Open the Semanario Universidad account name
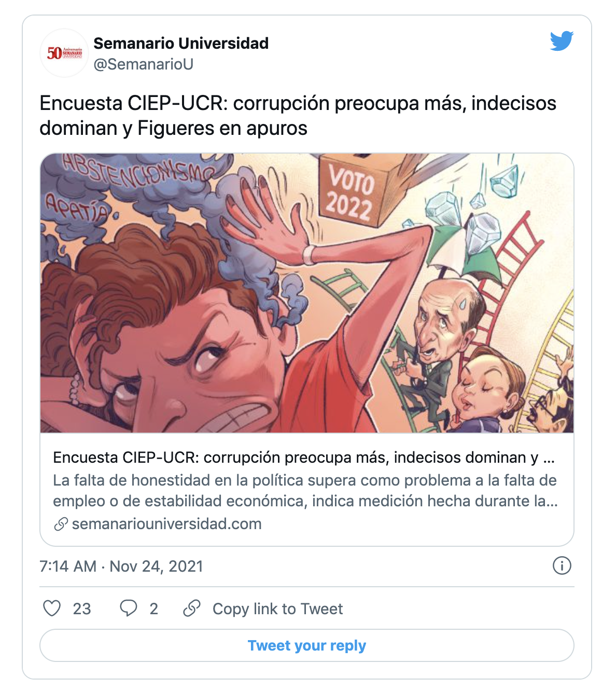 pyautogui.click(x=181, y=43)
